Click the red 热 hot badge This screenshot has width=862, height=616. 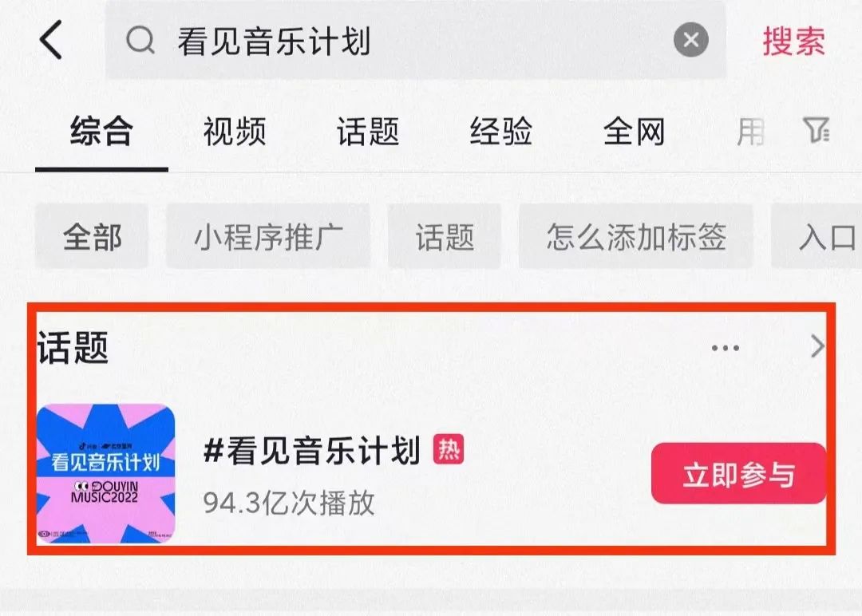click(448, 449)
